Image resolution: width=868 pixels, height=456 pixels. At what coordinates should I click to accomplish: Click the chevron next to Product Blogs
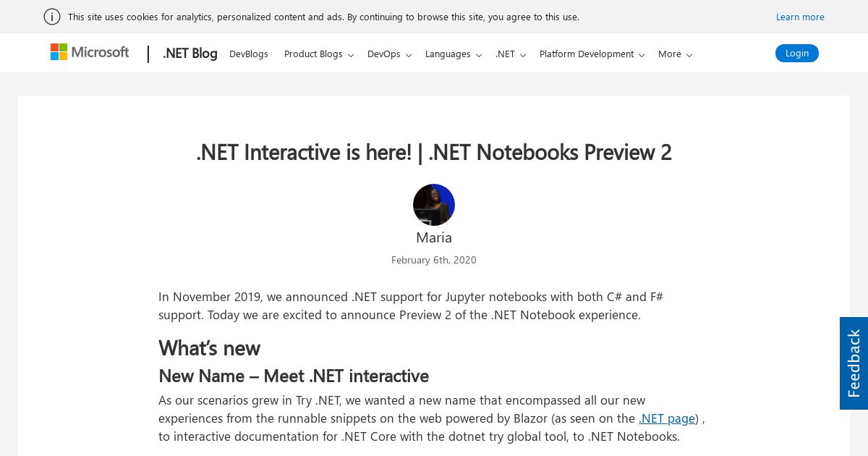click(351, 55)
